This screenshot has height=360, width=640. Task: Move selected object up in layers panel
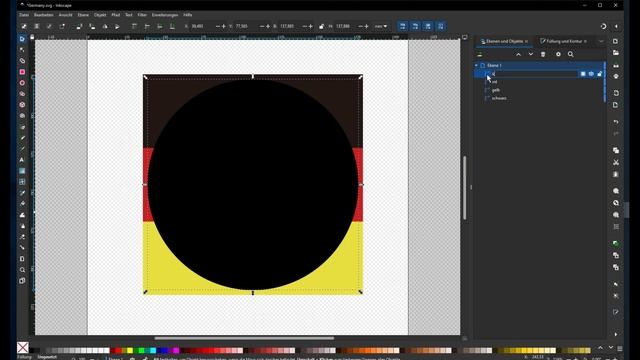pyautogui.click(x=518, y=54)
